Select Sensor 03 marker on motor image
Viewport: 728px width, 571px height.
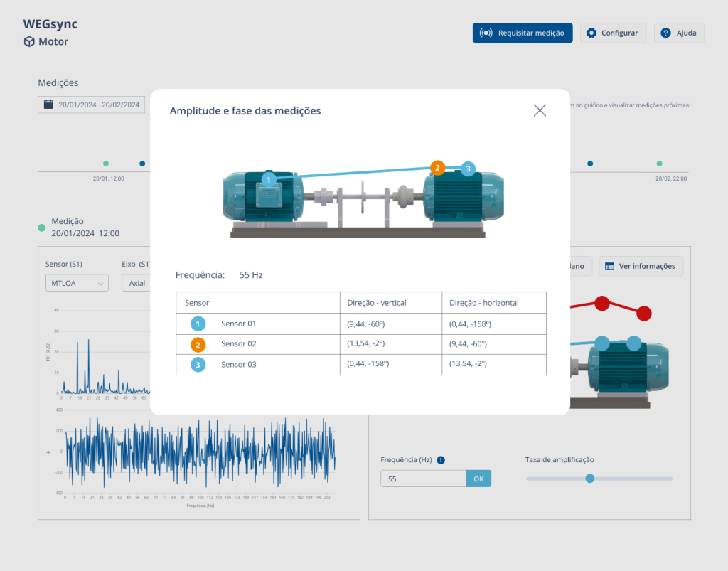(467, 170)
